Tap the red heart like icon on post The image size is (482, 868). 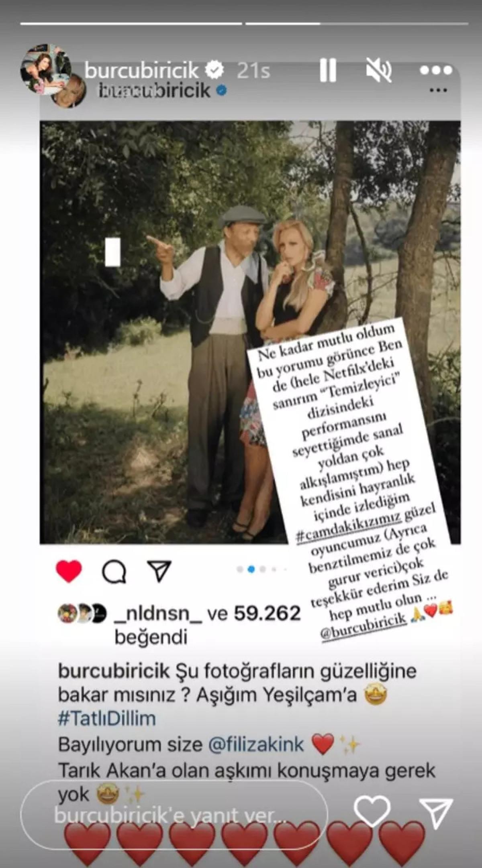(x=69, y=571)
